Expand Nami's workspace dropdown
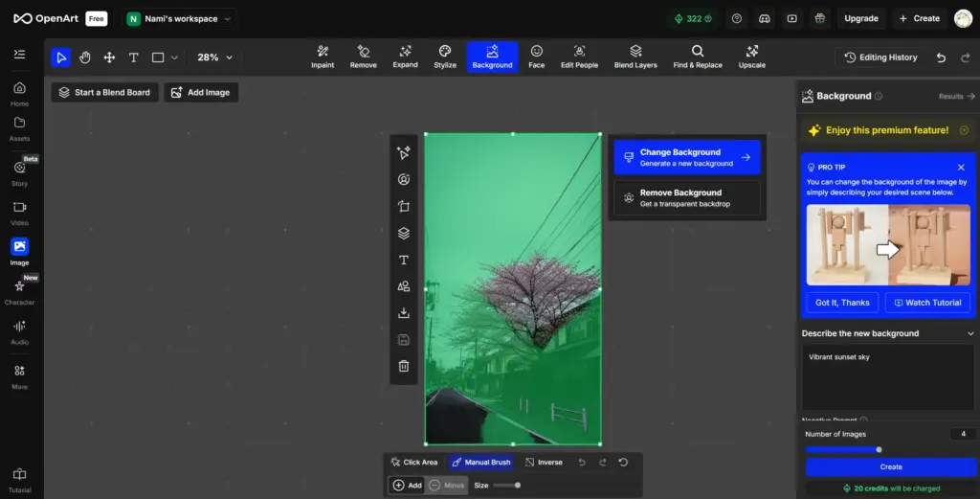Image resolution: width=980 pixels, height=499 pixels. point(180,18)
